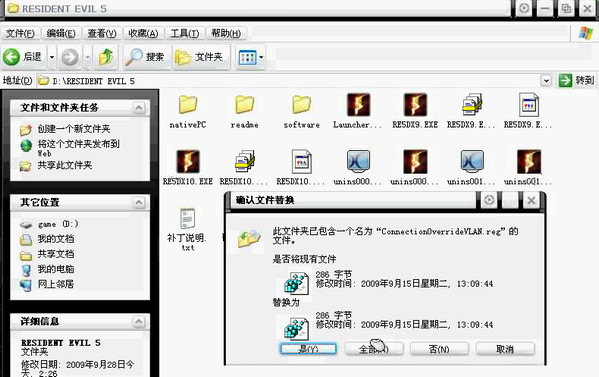This screenshot has height=377, width=599.
Task: Select the Launcher executable icon
Action: click(x=358, y=105)
